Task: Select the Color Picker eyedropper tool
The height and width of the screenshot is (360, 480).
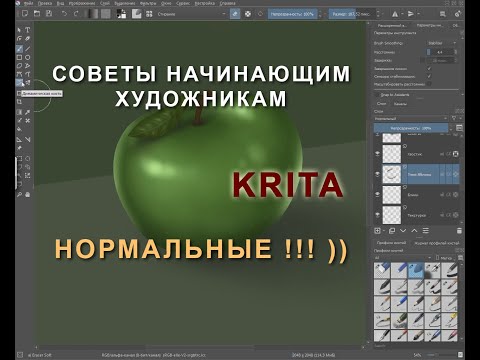Action: click(28, 112)
